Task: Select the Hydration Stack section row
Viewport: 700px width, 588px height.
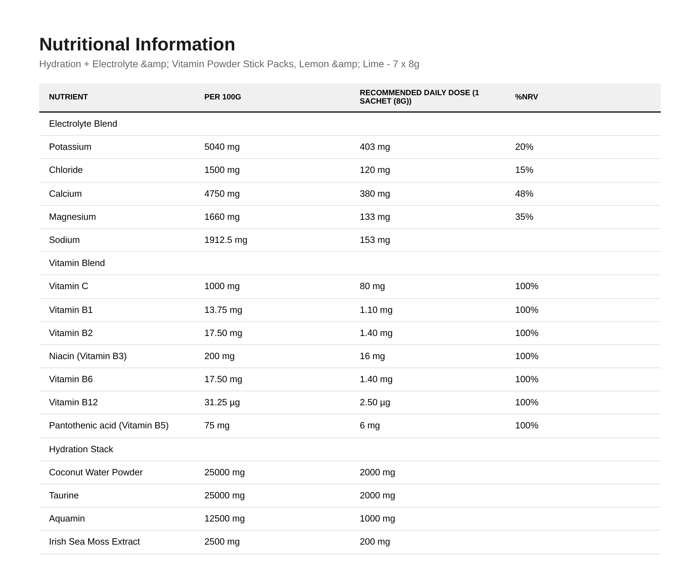Action: click(350, 449)
